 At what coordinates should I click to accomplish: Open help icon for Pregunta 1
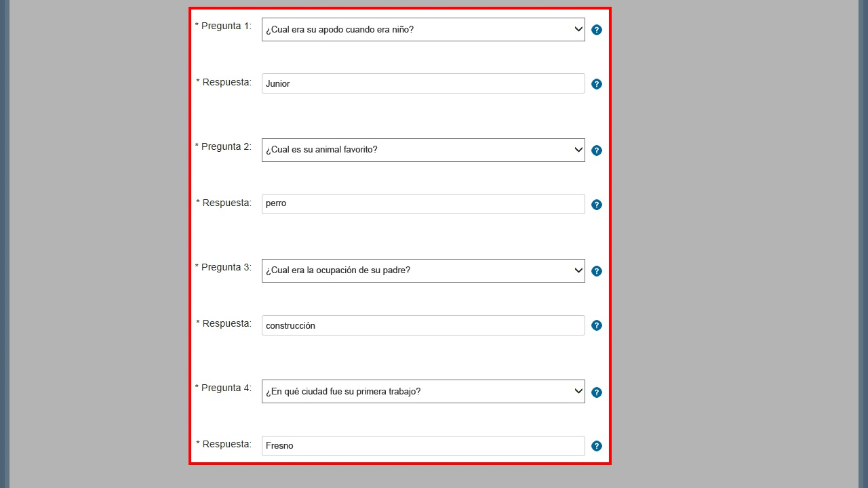click(x=597, y=30)
